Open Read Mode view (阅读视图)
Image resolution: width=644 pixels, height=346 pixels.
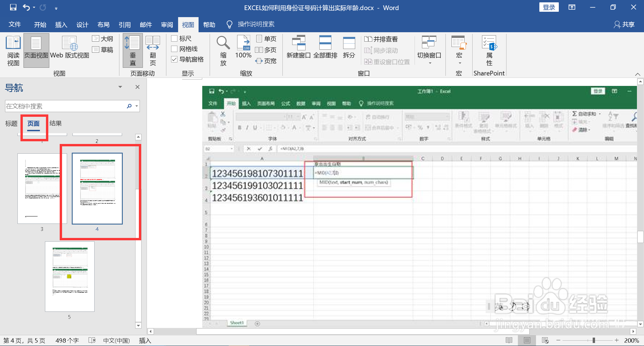coord(13,51)
